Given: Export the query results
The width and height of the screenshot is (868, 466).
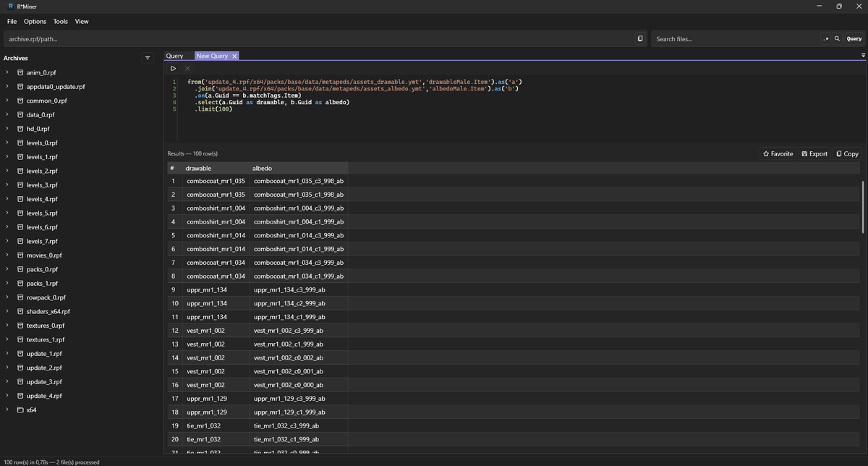Looking at the screenshot, I should point(814,153).
